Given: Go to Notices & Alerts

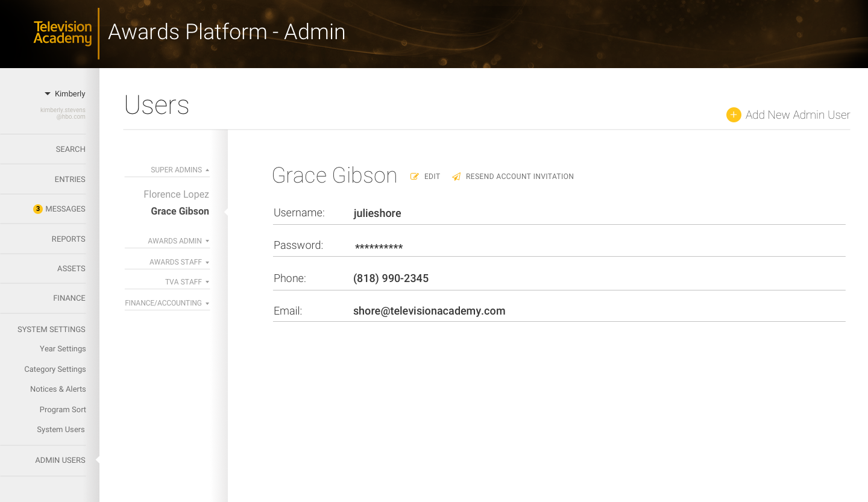Looking at the screenshot, I should click(x=58, y=389).
